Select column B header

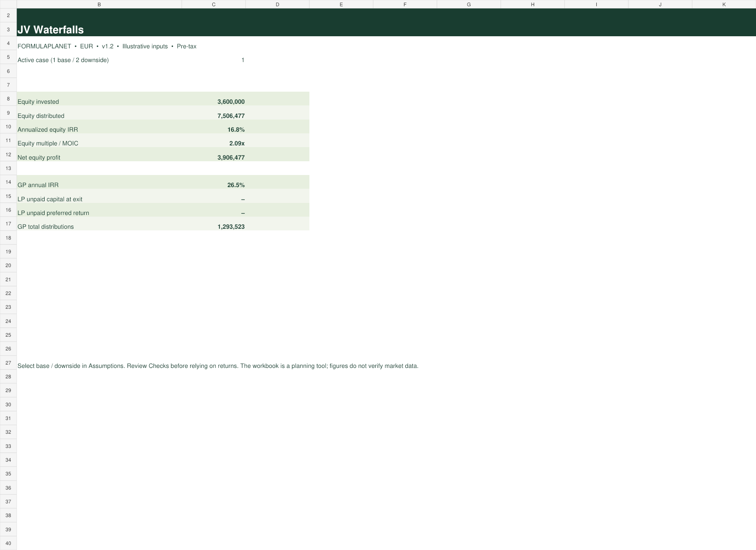pos(99,4)
